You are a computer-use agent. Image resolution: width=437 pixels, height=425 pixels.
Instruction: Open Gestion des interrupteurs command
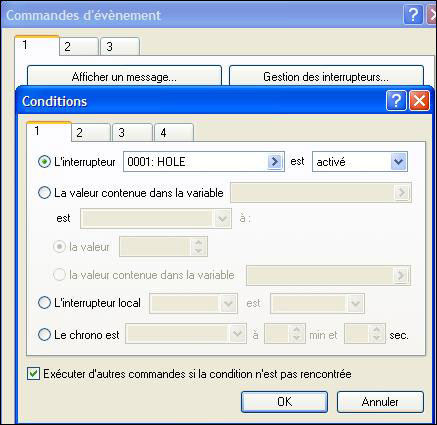[x=326, y=76]
